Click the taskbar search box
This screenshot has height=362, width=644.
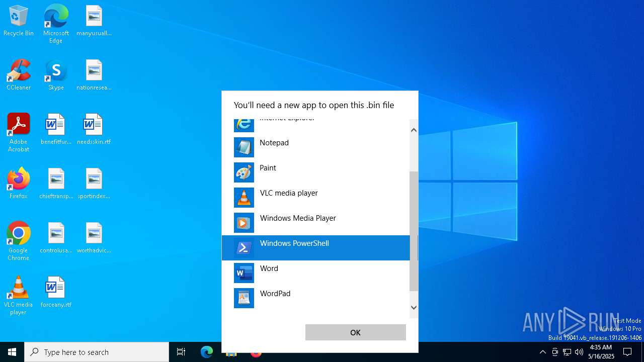[97, 352]
